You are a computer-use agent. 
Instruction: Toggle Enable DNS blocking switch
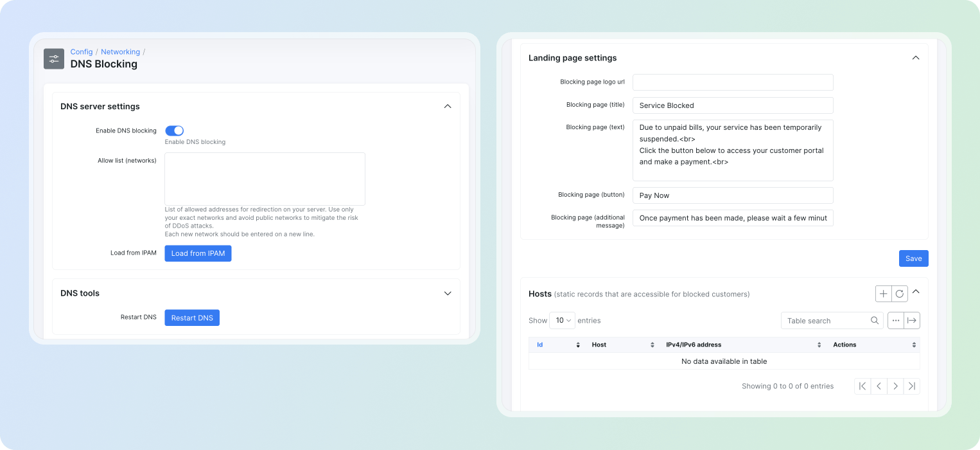point(175,130)
